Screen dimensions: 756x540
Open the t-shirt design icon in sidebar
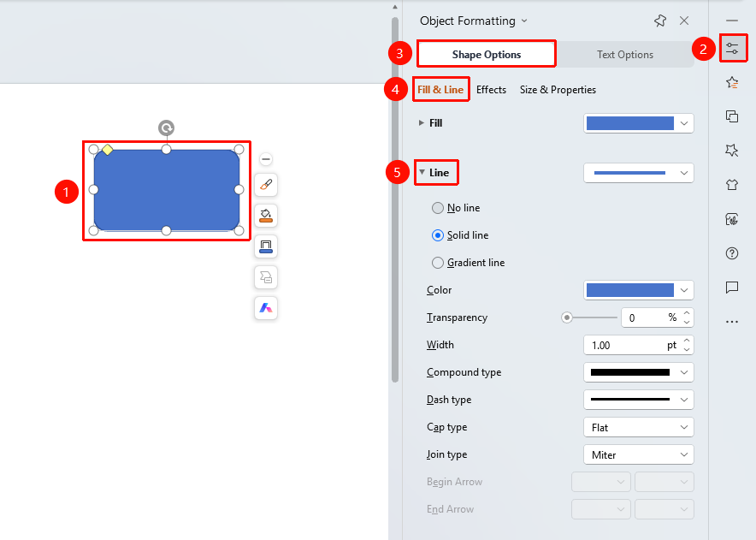point(732,184)
